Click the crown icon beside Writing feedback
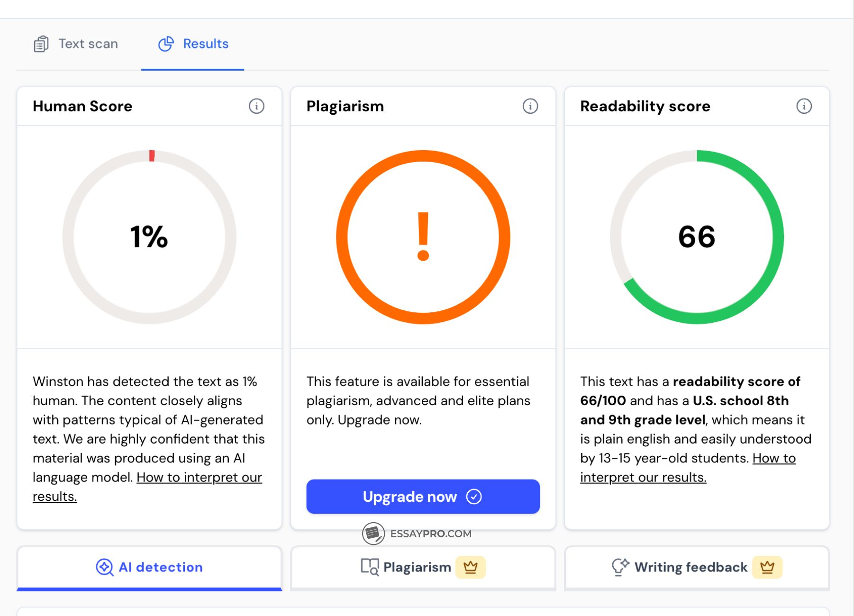854x616 pixels. click(767, 567)
